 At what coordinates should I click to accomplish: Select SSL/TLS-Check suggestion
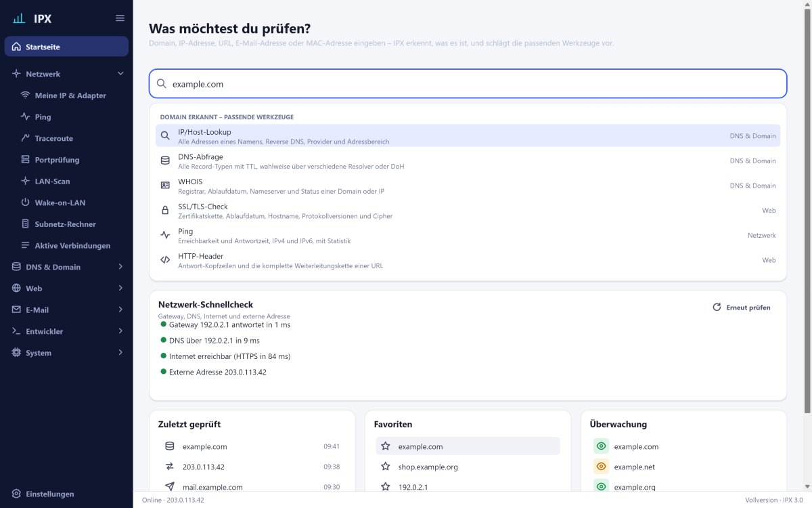[468, 211]
